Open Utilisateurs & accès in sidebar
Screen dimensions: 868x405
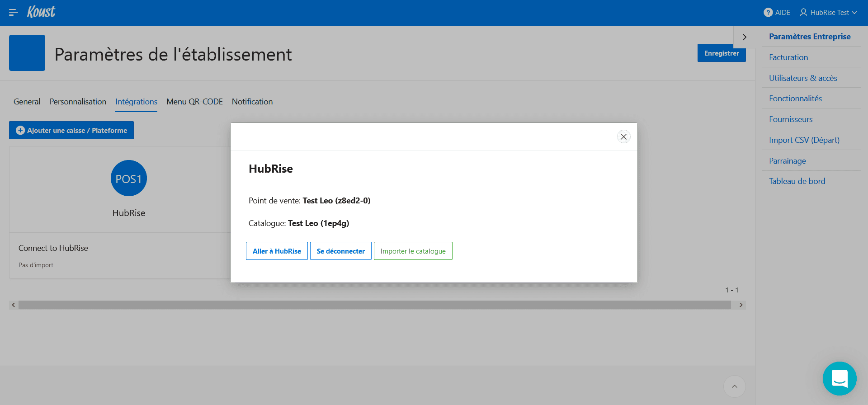click(x=803, y=78)
